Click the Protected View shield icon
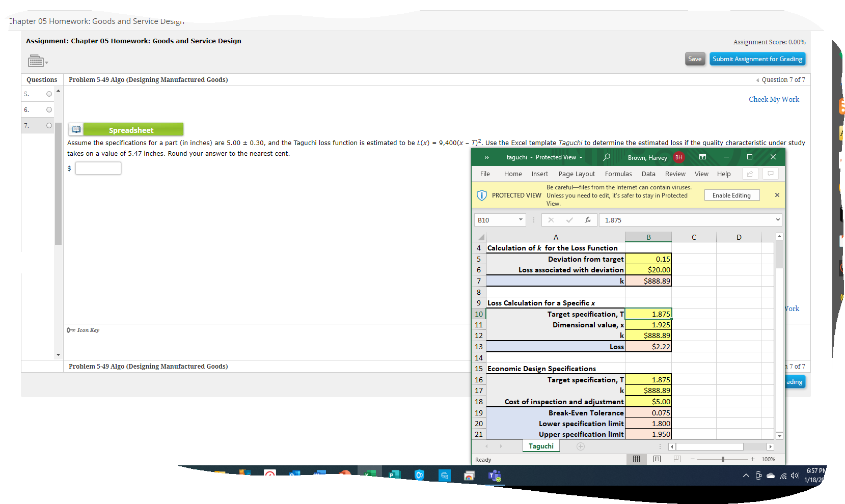The height and width of the screenshot is (504, 845). click(481, 195)
